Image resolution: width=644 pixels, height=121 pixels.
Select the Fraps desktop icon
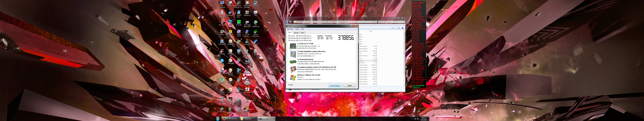pos(239,62)
